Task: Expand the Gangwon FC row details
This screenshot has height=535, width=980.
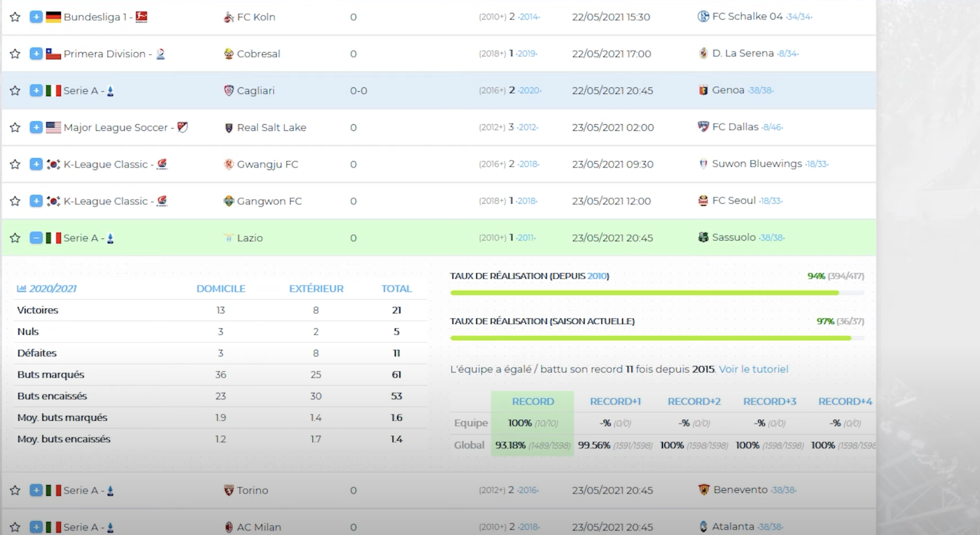Action: pos(36,201)
